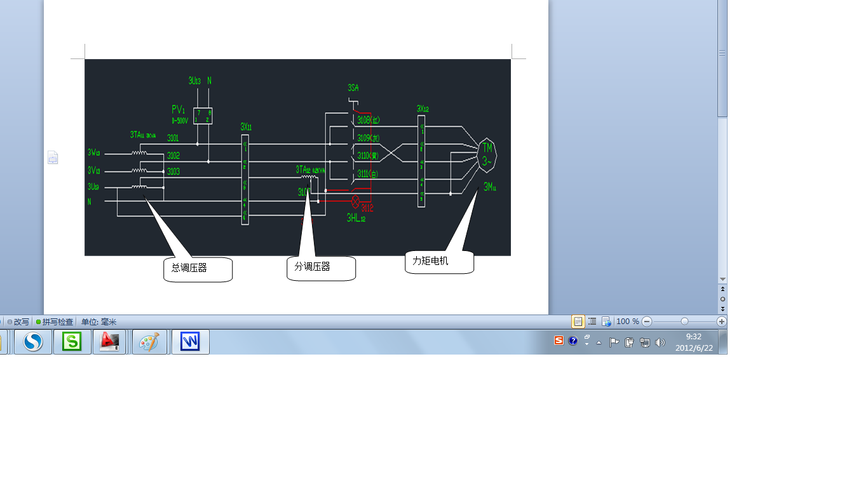Open WPS Spreadsheets green S taskbar icon
This screenshot has width=868, height=488.
point(72,342)
